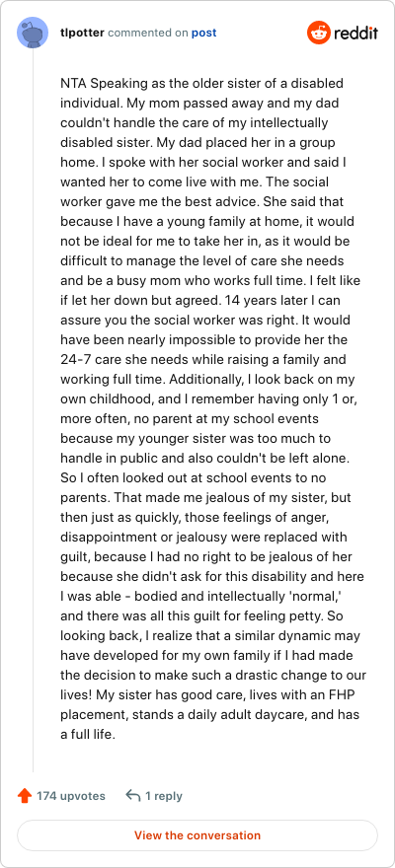This screenshot has width=395, height=868.
Task: Click the View the conversation button
Action: coord(197,835)
